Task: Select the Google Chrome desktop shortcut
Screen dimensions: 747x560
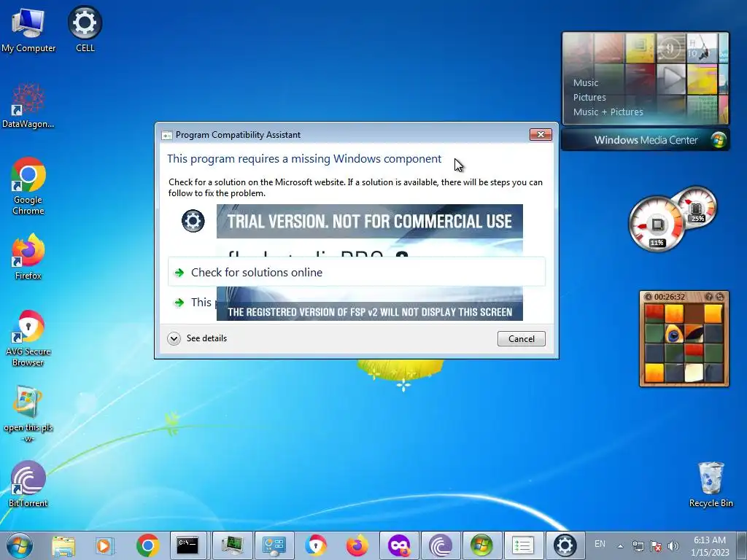Action: (x=28, y=186)
